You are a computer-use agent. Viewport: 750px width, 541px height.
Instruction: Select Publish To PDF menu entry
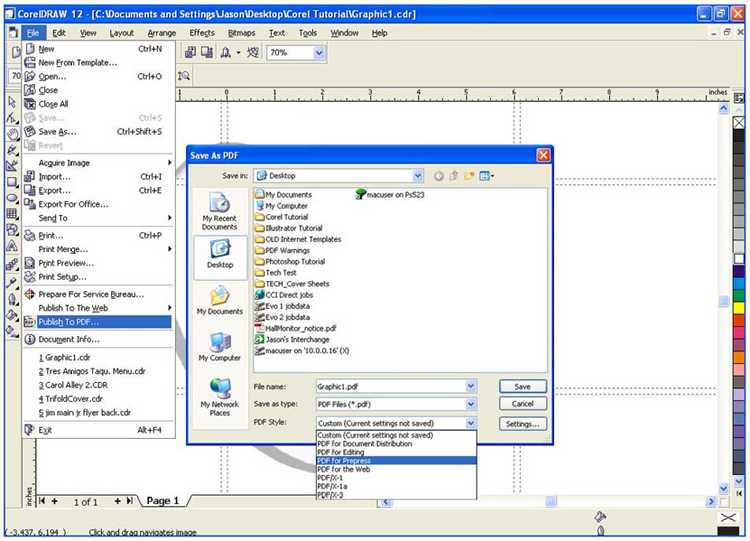[99, 322]
